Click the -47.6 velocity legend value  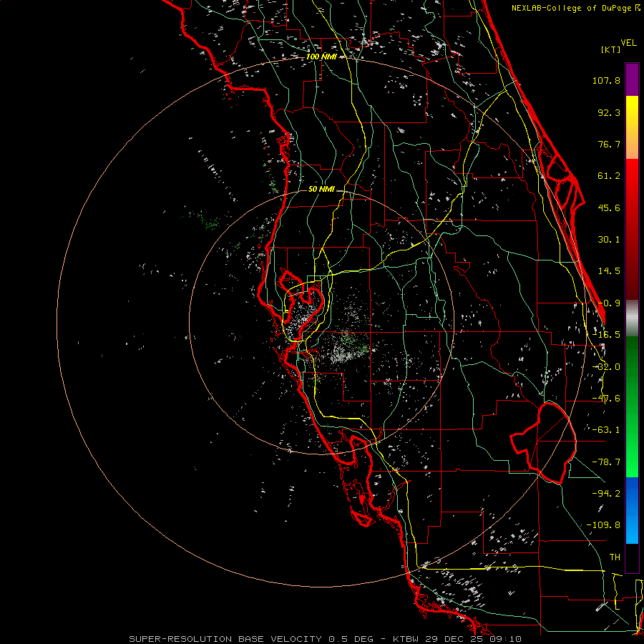606,399
